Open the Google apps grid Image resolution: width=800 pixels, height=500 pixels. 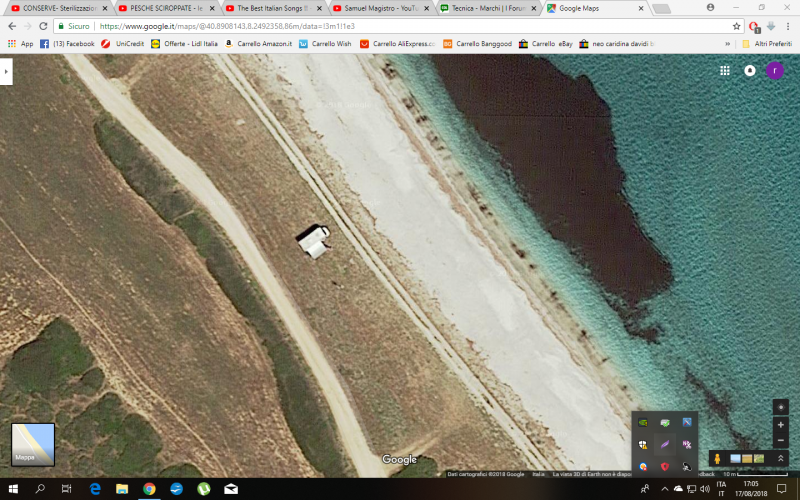coord(725,71)
